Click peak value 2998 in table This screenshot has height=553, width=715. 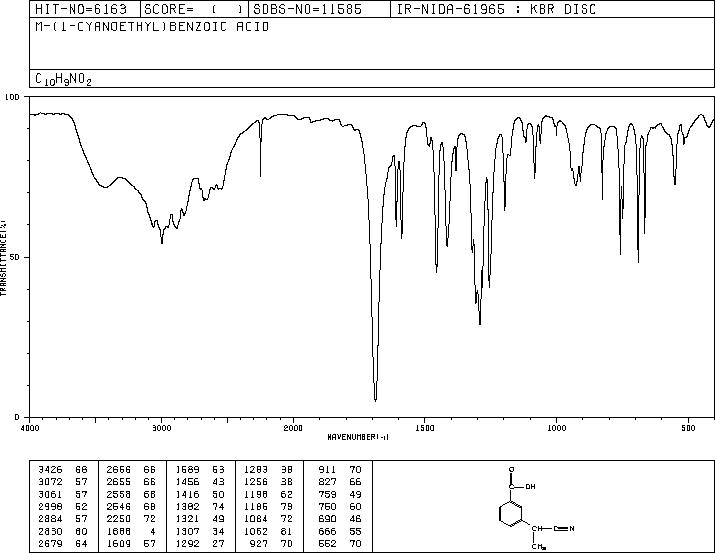(50, 506)
